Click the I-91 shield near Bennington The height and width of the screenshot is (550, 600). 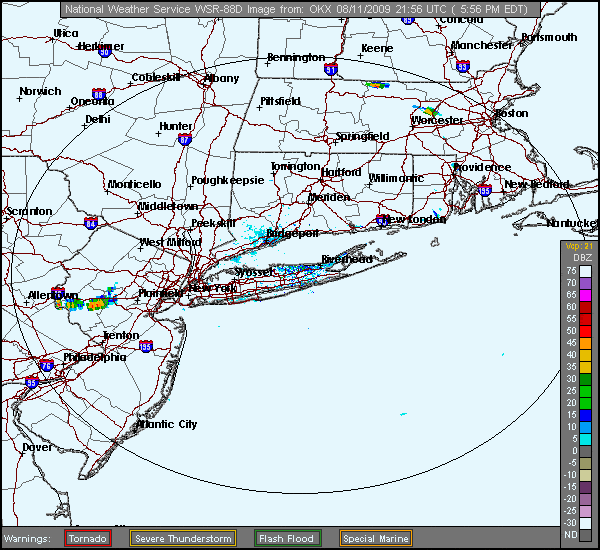tap(331, 69)
